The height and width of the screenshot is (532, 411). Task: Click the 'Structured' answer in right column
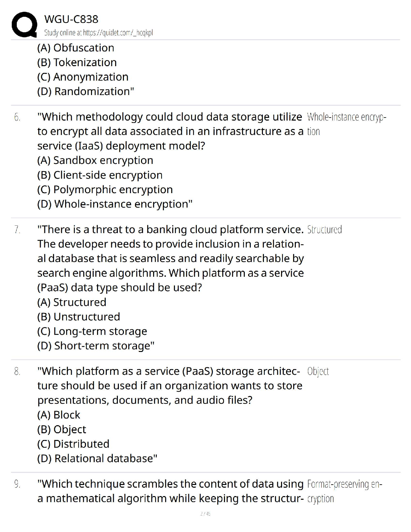(324, 230)
